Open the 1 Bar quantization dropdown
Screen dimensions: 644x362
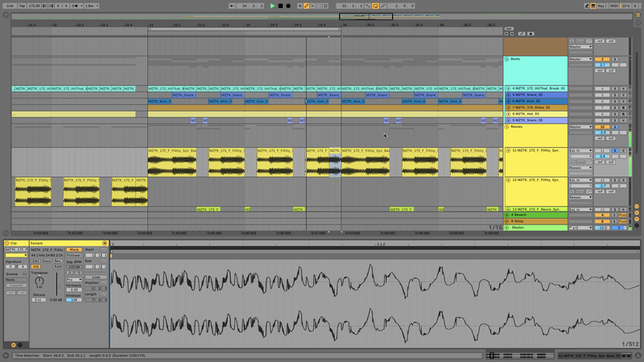pyautogui.click(x=92, y=6)
